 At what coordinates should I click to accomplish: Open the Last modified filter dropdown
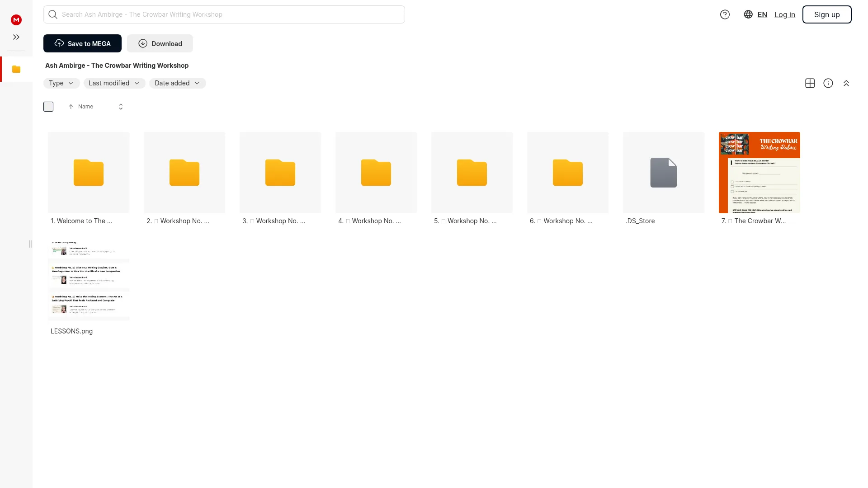(x=114, y=83)
